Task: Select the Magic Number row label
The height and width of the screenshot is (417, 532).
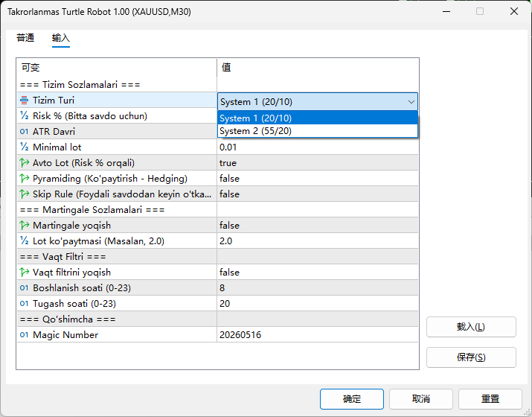Action: pyautogui.click(x=65, y=334)
